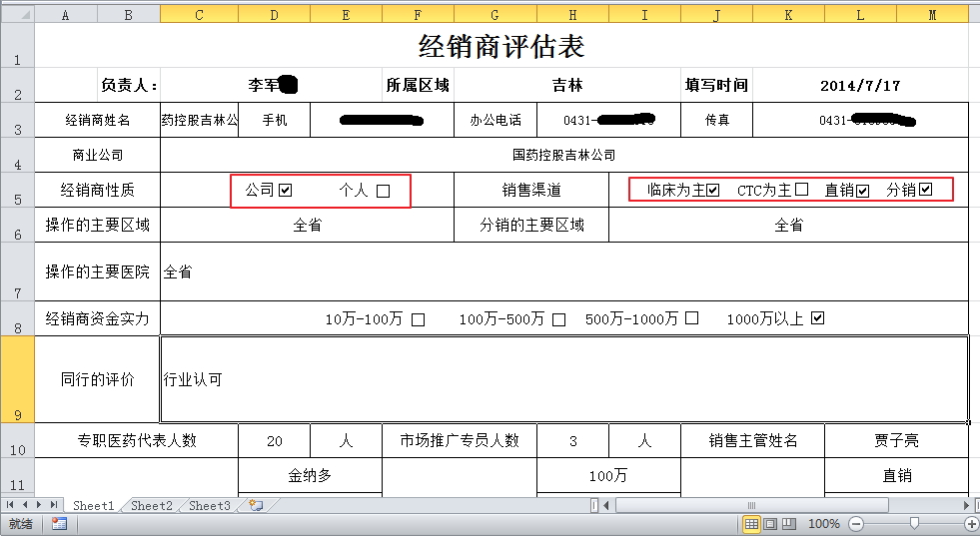980x536 pixels.
Task: Click horizontal scrollbar thumb
Action: tap(752, 505)
